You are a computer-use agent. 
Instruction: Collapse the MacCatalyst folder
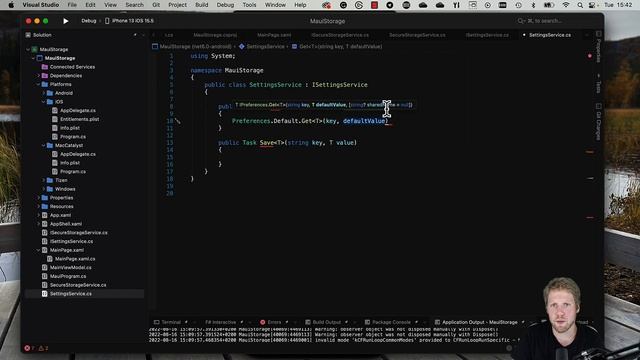point(44,145)
